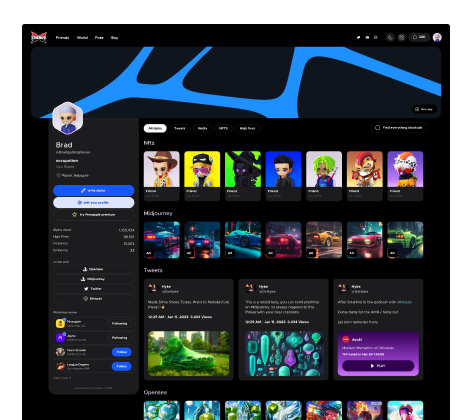The height and width of the screenshot is (420, 472).
Task: Click the Alt badge on green car image
Action: (x=392, y=253)
